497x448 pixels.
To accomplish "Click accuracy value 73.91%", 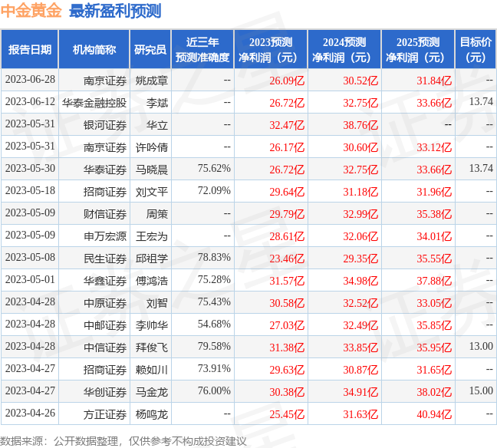I will tap(214, 369).
